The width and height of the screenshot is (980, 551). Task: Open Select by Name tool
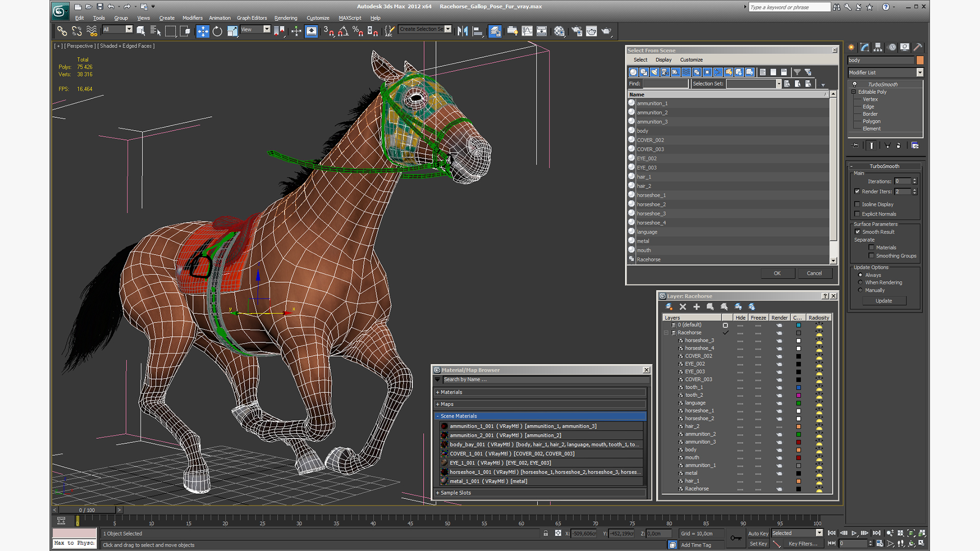[156, 31]
